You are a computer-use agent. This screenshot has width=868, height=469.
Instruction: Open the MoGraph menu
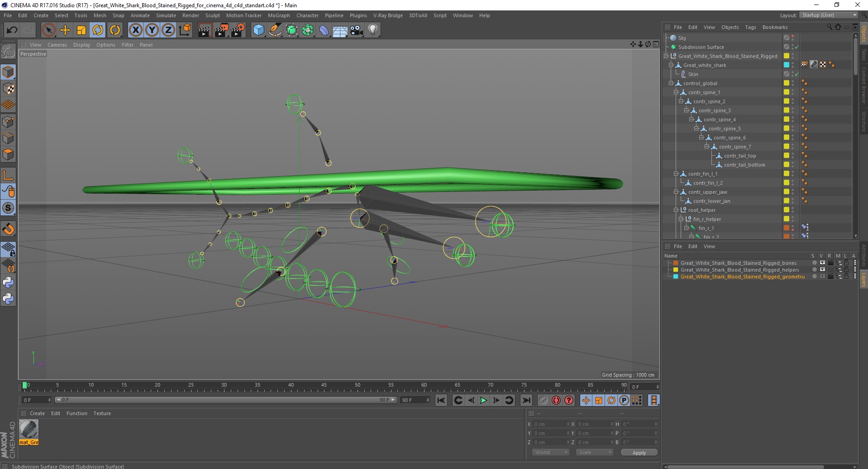tap(279, 15)
